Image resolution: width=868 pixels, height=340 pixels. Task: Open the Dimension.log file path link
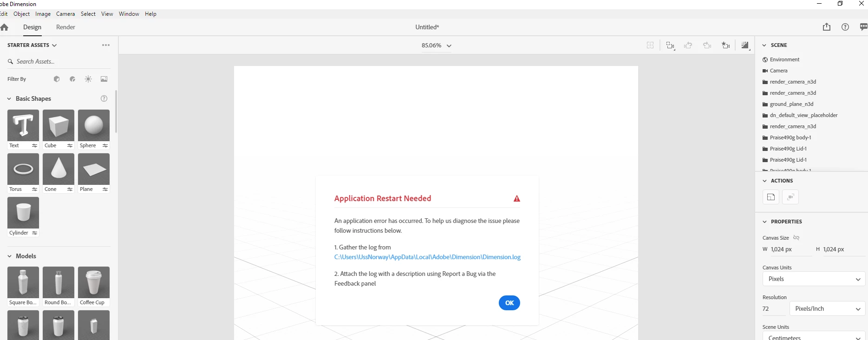tap(427, 257)
